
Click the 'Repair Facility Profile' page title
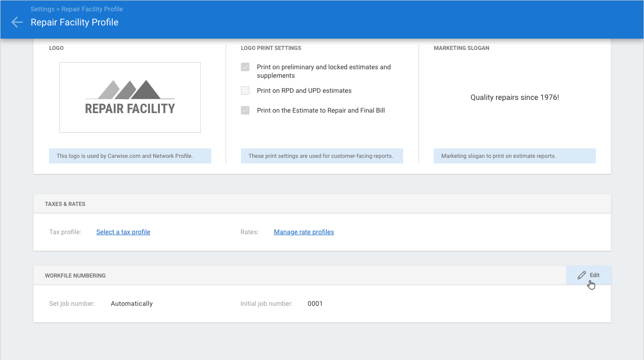pyautogui.click(x=74, y=22)
